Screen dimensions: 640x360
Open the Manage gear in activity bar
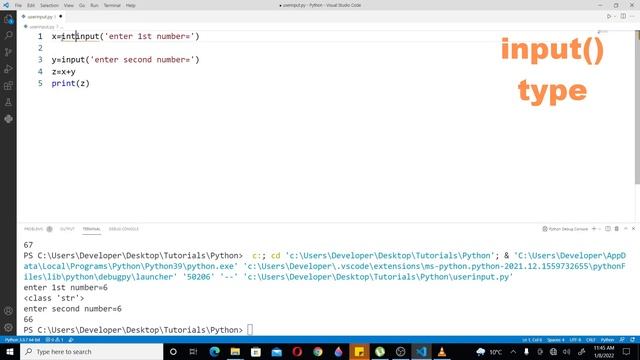(x=8, y=327)
